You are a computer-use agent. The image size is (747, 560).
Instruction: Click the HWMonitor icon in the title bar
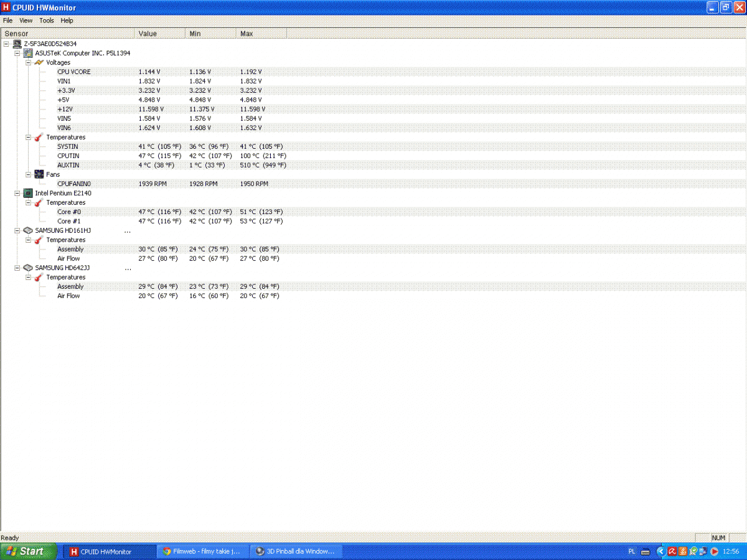[6, 7]
